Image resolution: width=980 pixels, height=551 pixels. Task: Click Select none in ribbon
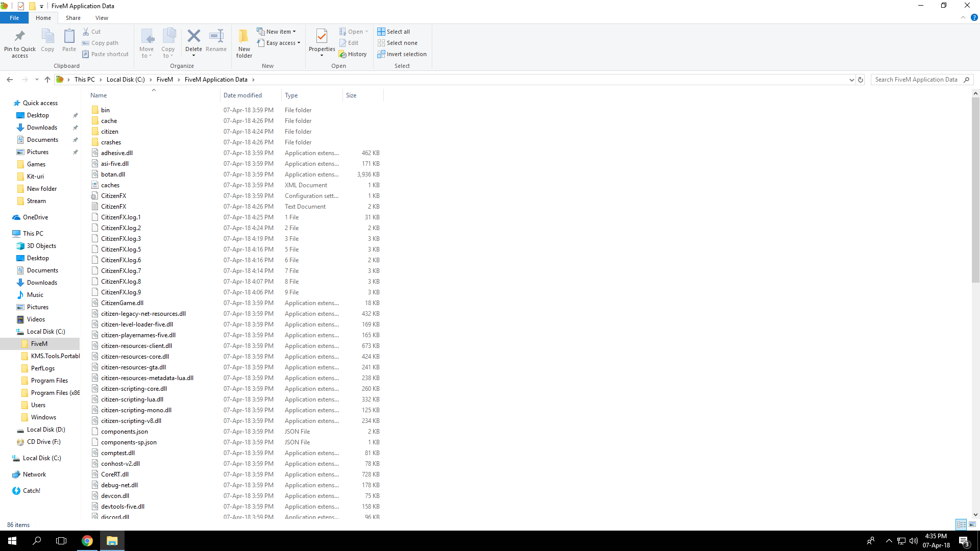(x=397, y=43)
